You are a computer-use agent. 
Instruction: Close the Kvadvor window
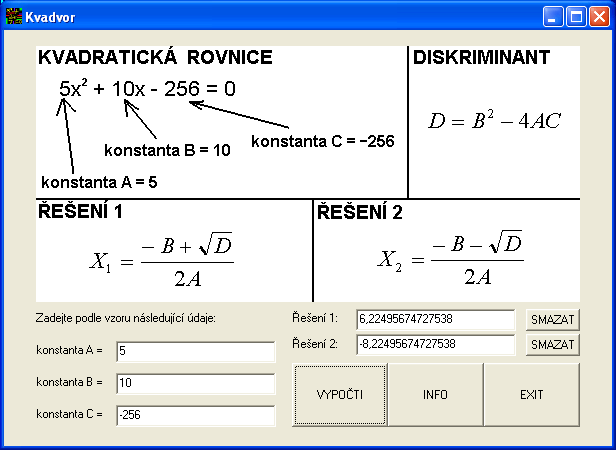(x=598, y=16)
